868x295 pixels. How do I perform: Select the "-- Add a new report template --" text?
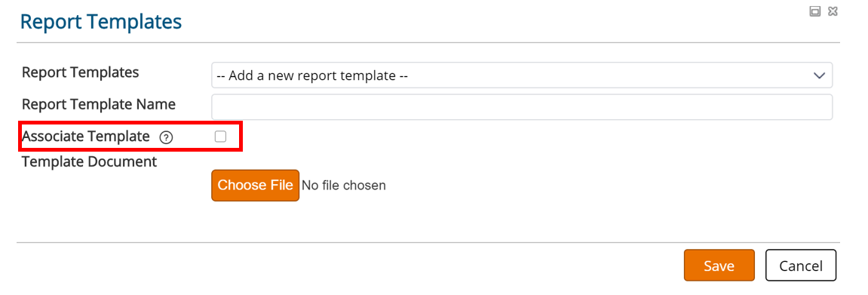coord(312,75)
